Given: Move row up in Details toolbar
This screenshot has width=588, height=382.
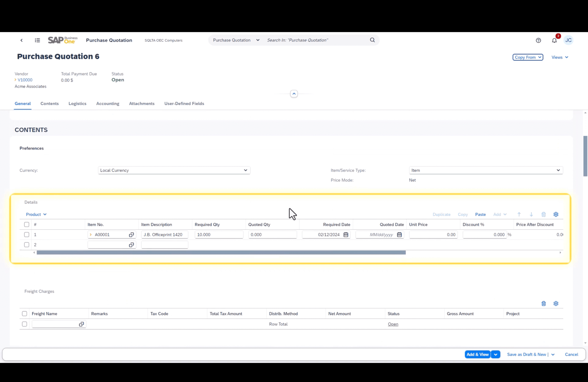Looking at the screenshot, I should coord(519,215).
